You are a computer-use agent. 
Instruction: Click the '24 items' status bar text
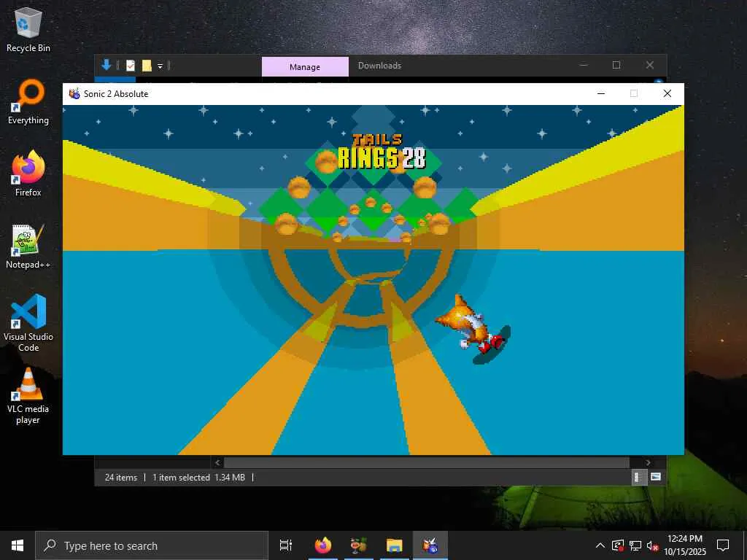(121, 478)
